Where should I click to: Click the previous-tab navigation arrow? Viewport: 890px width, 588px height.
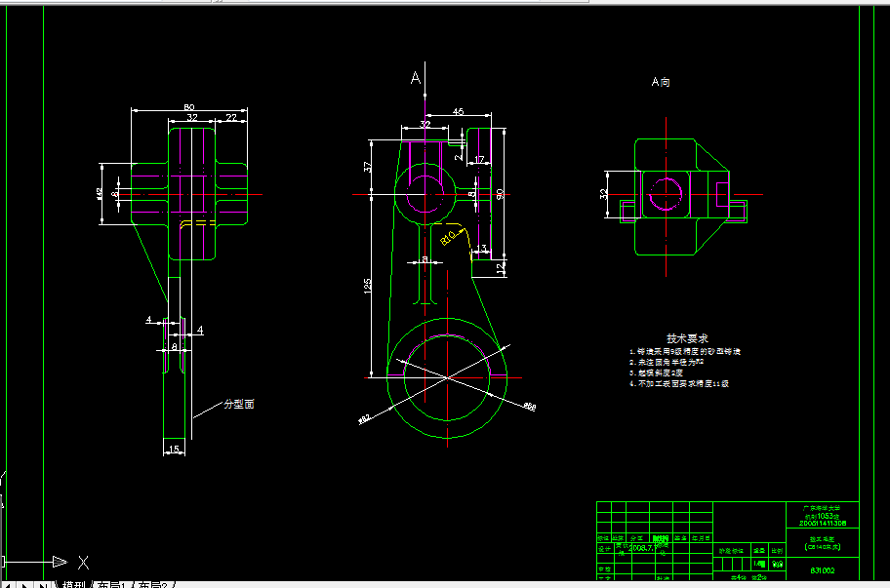pos(8,585)
